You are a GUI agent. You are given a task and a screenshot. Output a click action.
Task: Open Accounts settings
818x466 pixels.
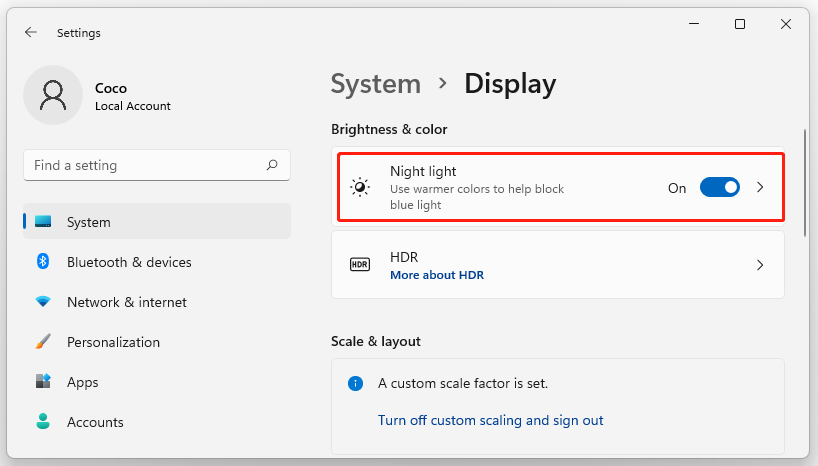click(x=157, y=422)
